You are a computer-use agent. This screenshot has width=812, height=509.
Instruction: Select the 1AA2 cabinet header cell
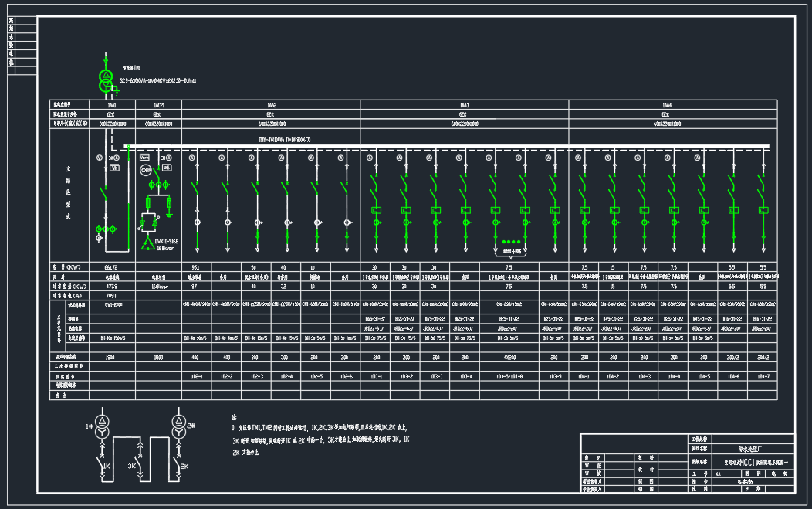(272, 103)
